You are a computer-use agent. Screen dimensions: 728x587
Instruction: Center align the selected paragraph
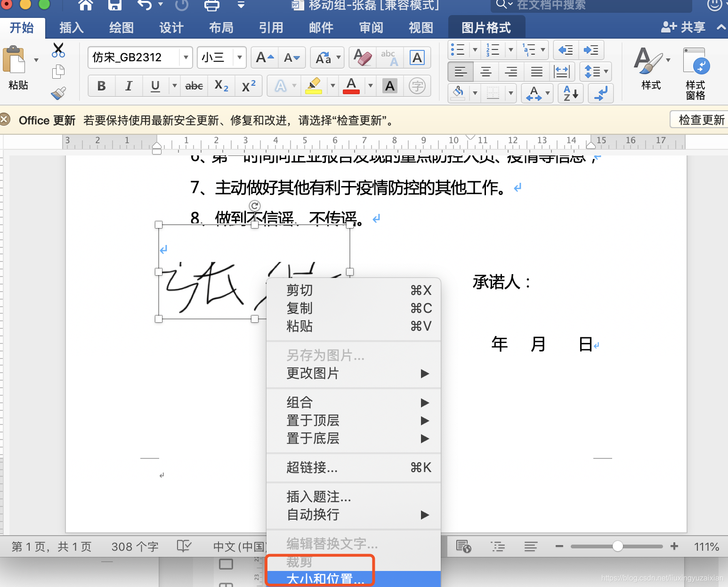485,72
